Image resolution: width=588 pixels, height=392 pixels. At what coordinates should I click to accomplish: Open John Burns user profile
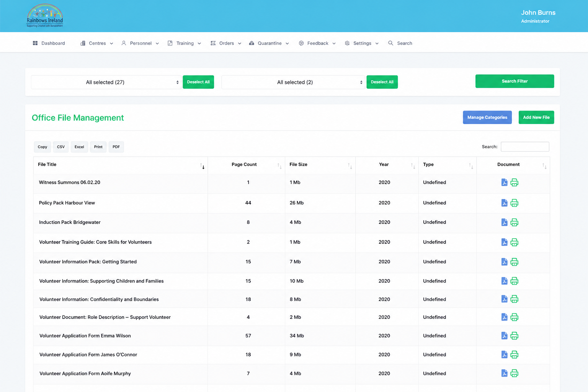coord(538,16)
